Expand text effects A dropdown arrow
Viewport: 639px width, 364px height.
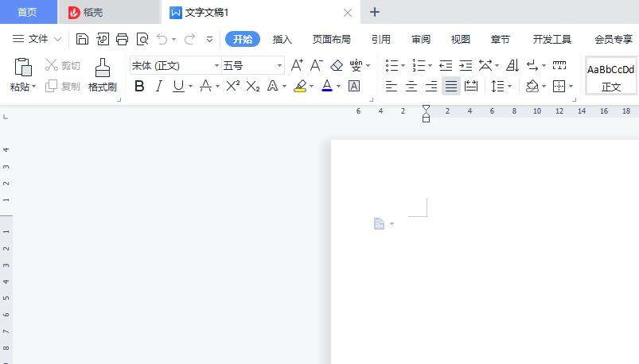coord(284,87)
